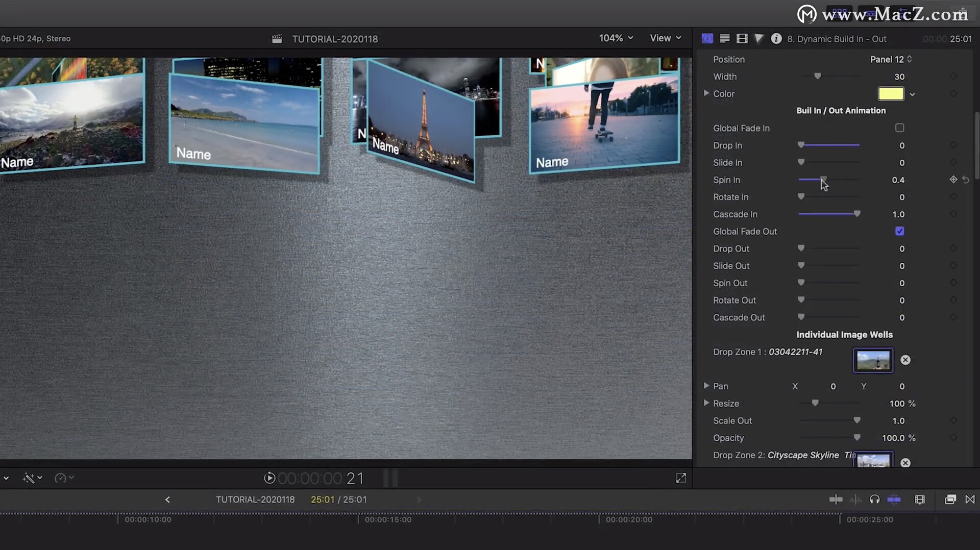Image resolution: width=980 pixels, height=550 pixels.
Task: Click the Rotate In slider handle
Action: [801, 197]
